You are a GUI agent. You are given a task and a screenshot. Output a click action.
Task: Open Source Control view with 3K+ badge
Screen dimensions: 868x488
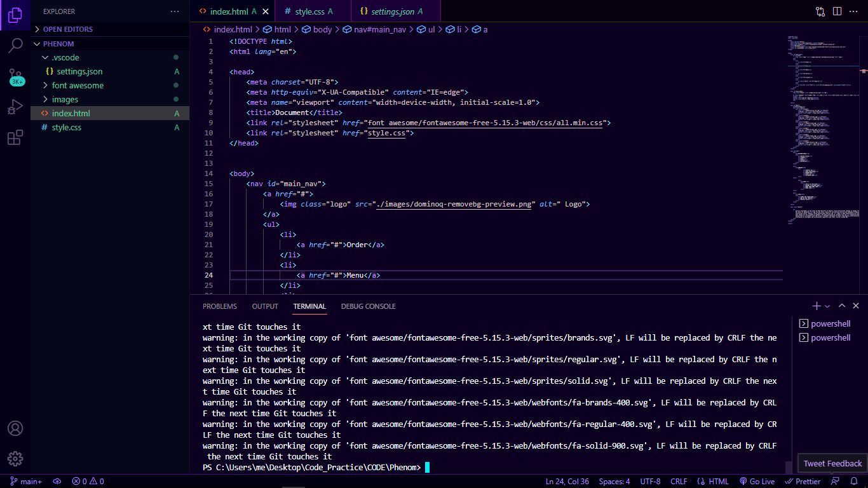click(x=15, y=77)
